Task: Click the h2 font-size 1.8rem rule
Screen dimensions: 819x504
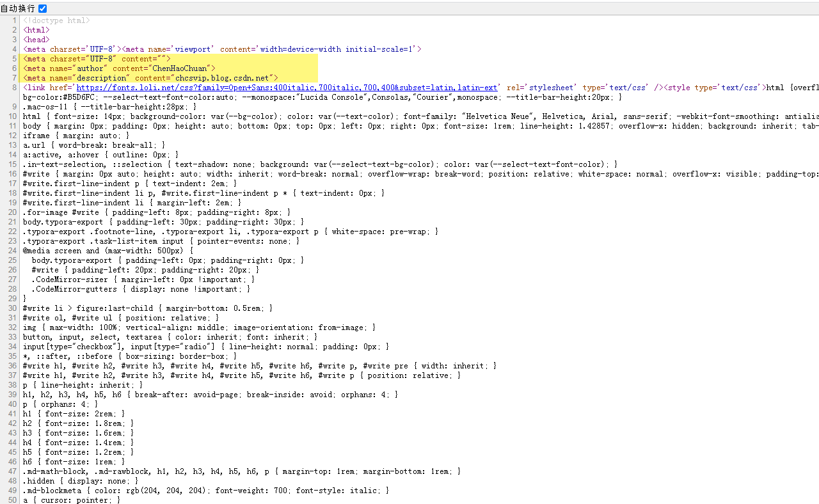Action: pos(79,423)
